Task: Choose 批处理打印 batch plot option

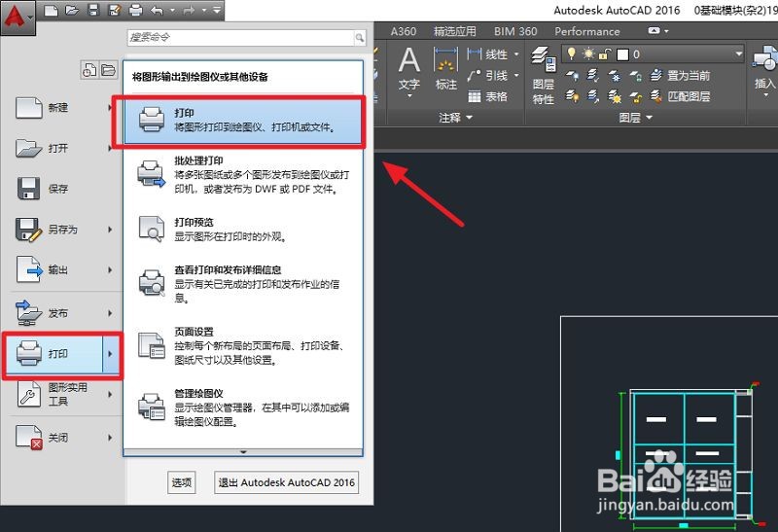Action: click(243, 175)
